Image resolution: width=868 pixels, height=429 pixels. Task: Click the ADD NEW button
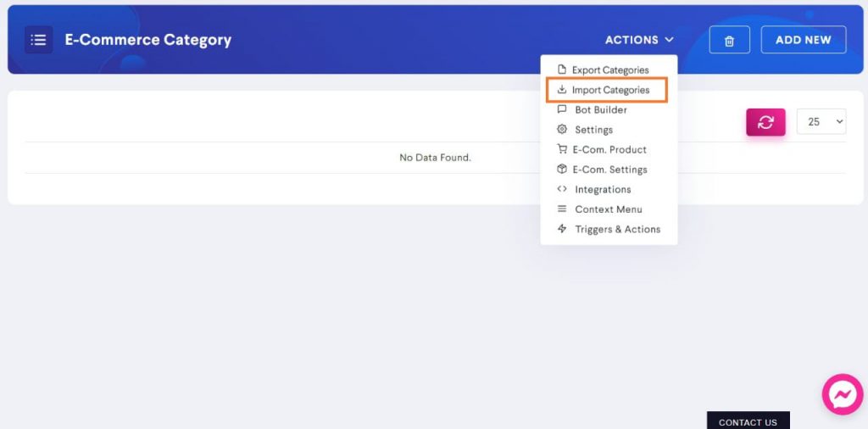click(x=804, y=40)
